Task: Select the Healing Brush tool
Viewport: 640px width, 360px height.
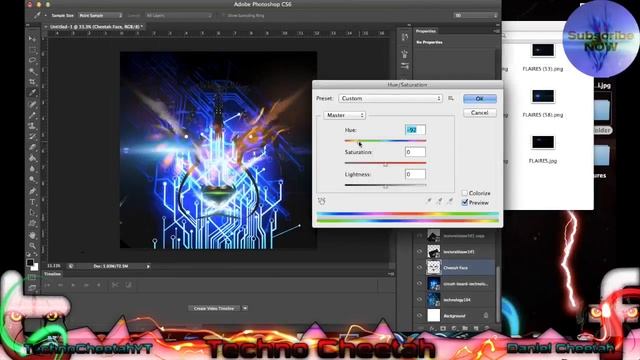Action: click(32, 104)
